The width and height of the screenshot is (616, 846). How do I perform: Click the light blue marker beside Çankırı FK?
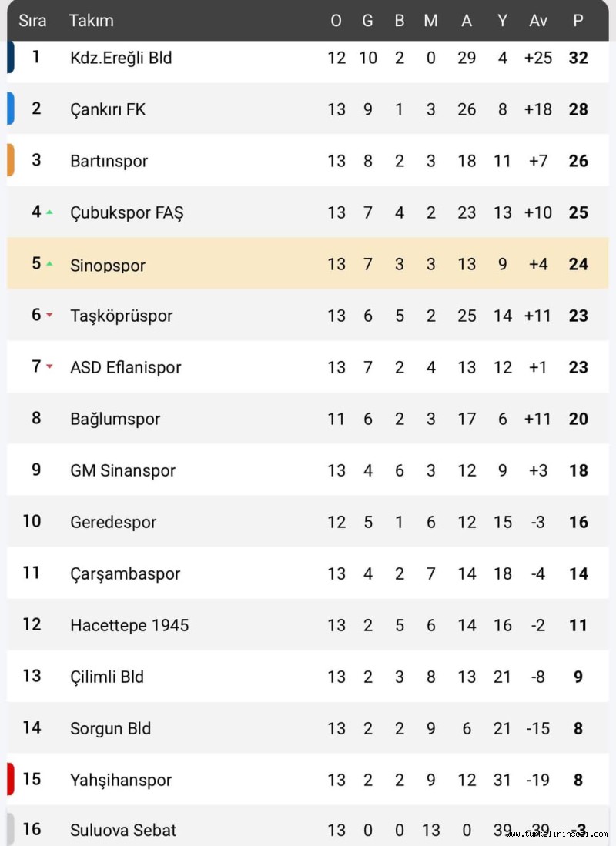[10, 109]
